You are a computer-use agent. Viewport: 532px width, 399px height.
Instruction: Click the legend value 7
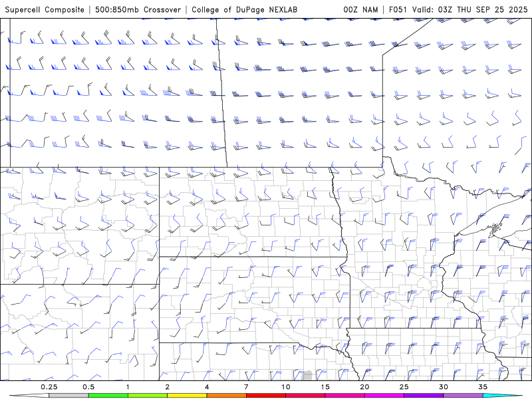pos(246,387)
